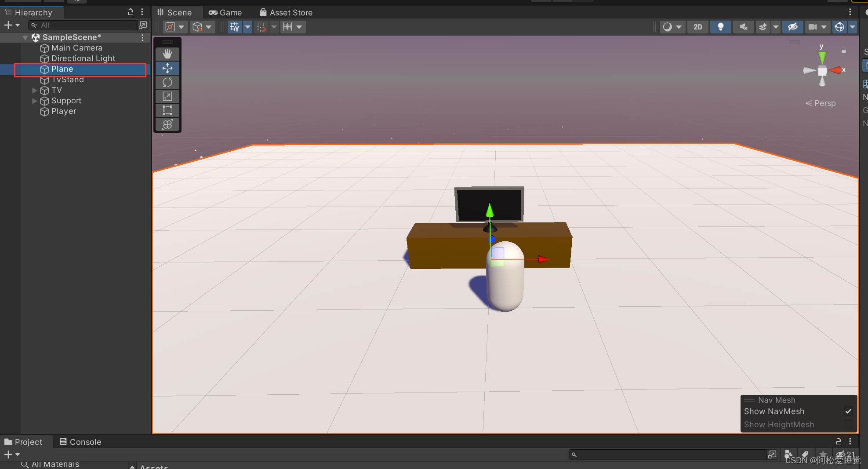868x469 pixels.
Task: Collapse the SampleScene tree node
Action: [25, 38]
